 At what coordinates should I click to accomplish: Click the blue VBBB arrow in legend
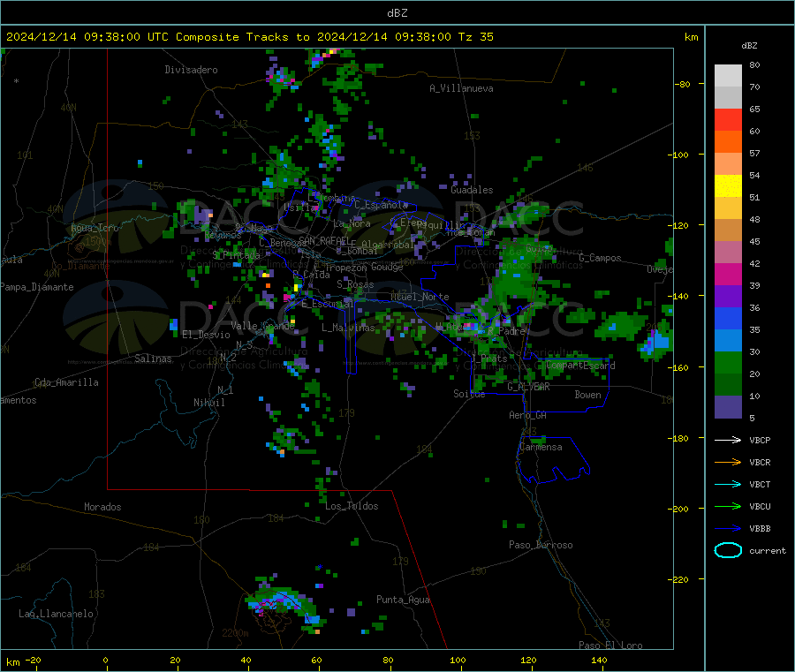[728, 528]
